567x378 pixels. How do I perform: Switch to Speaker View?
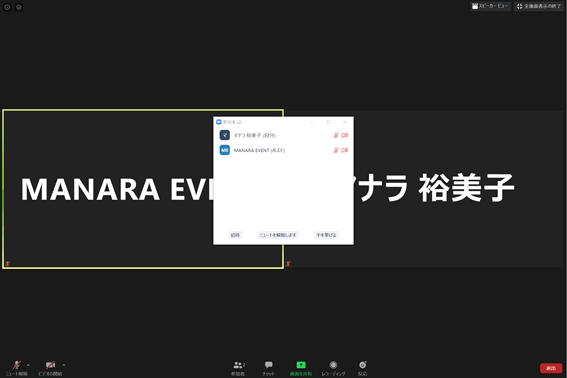click(490, 6)
